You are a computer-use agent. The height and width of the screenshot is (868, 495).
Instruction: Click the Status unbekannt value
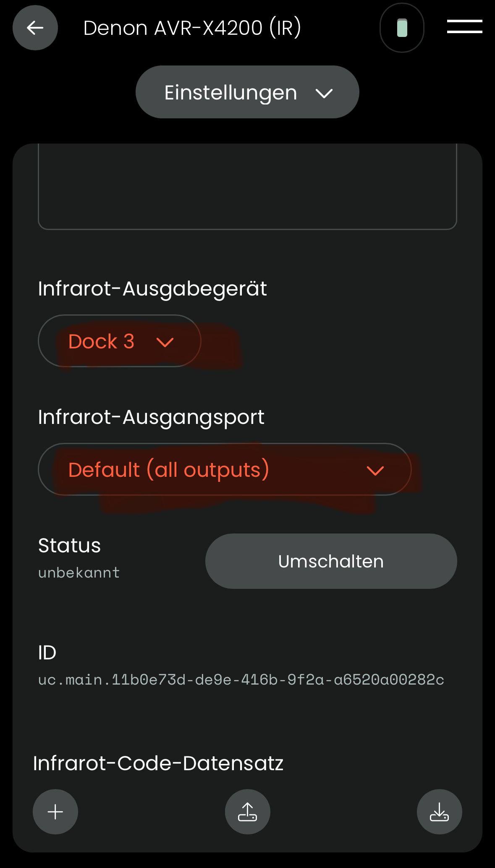pos(79,573)
